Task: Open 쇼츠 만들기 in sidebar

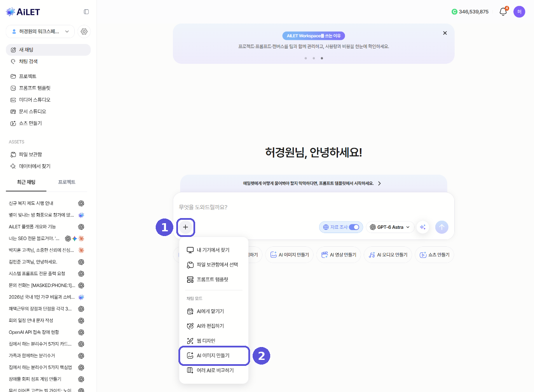Action: 48,123
